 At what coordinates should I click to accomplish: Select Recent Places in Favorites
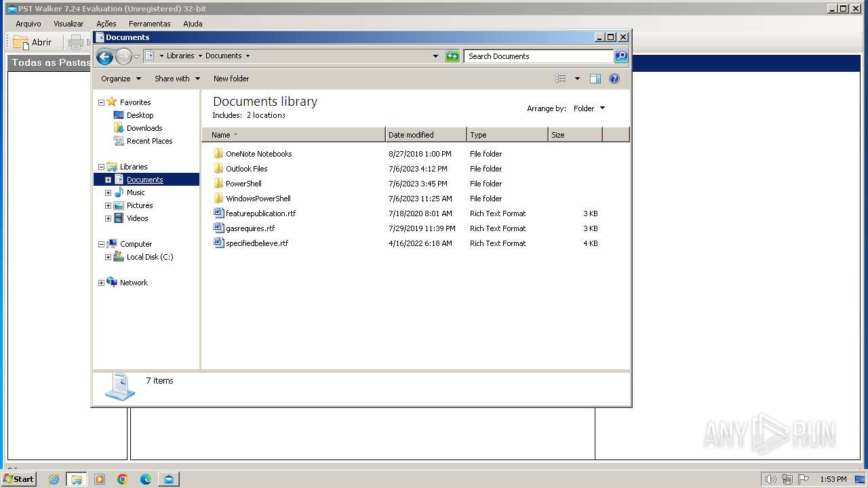(x=149, y=141)
